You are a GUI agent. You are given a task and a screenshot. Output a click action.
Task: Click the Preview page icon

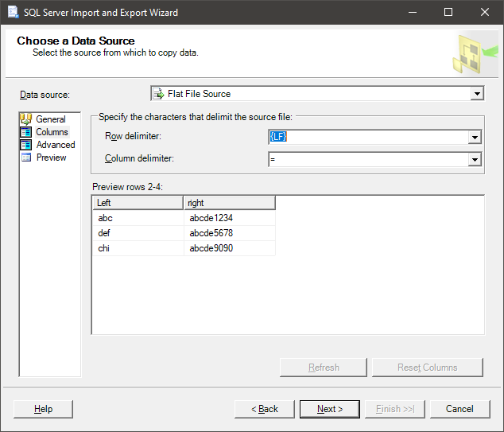tap(25, 158)
